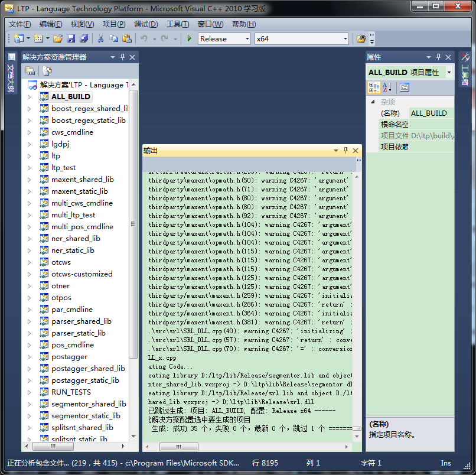Click the Solution Explorer horizontal scrollbar thumb

tap(53, 446)
